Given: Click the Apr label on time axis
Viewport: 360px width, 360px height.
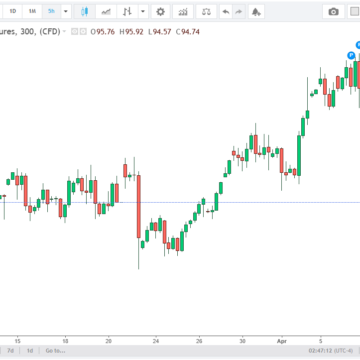Looking at the screenshot, I should (x=282, y=341).
